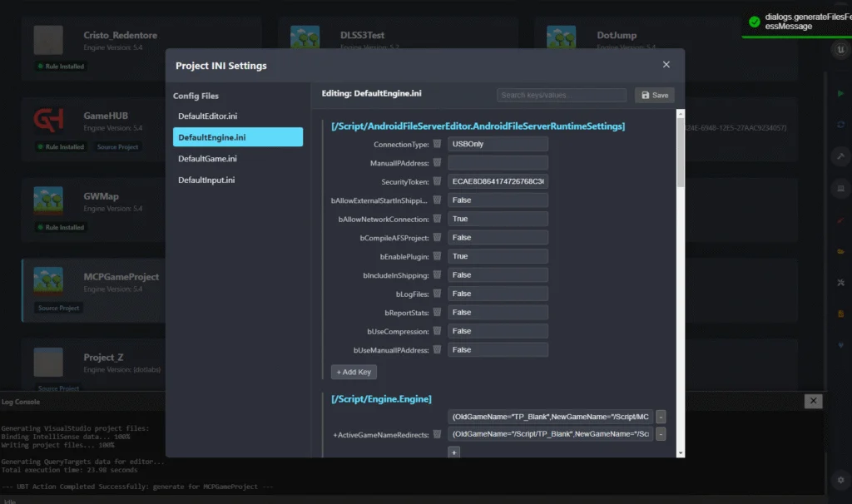
Task: Open settings gear at bottom of right sidebar
Action: pyautogui.click(x=840, y=480)
